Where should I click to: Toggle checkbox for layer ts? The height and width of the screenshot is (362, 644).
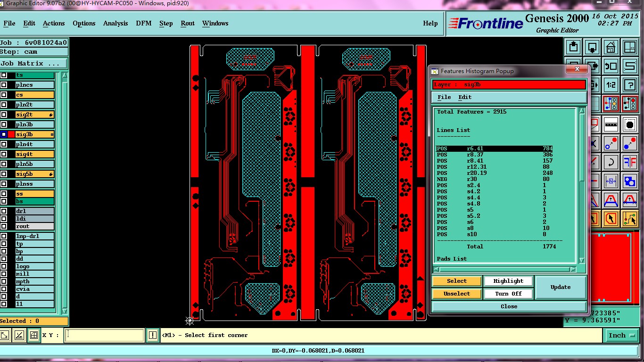coord(4,75)
